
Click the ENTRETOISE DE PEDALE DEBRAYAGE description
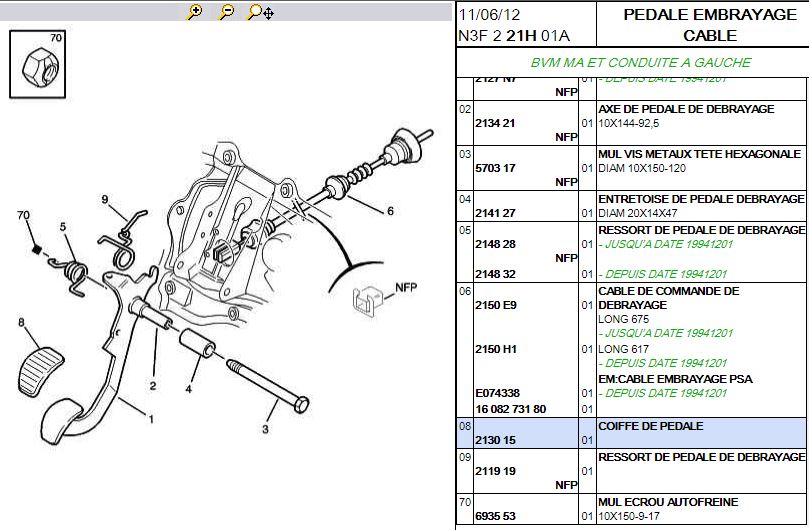coord(700,199)
